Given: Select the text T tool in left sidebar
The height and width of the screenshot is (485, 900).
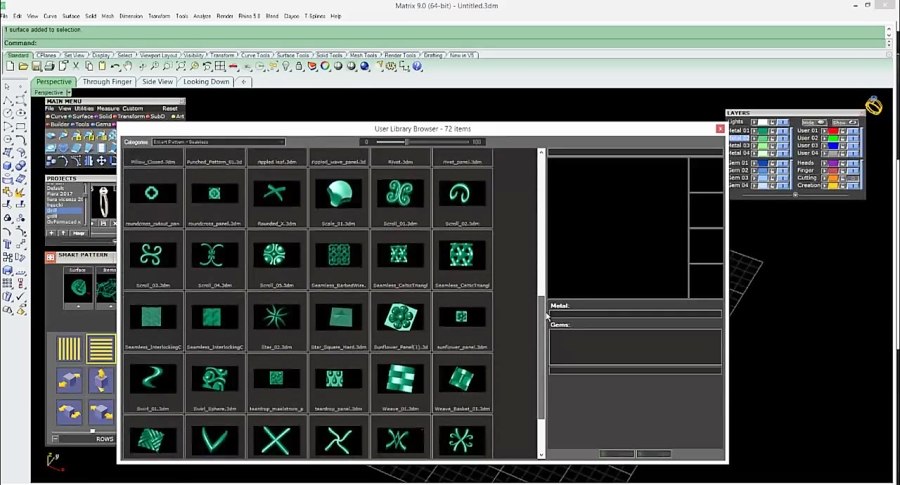Looking at the screenshot, I should [7, 245].
